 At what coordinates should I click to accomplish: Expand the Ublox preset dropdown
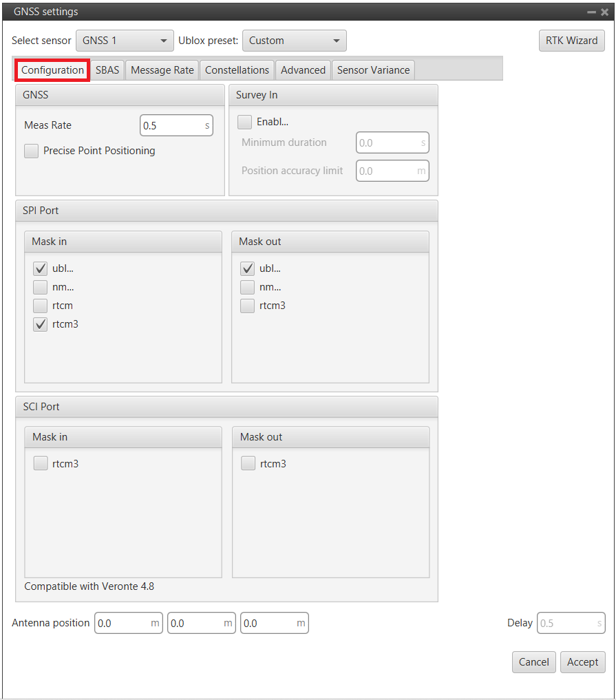[x=294, y=41]
